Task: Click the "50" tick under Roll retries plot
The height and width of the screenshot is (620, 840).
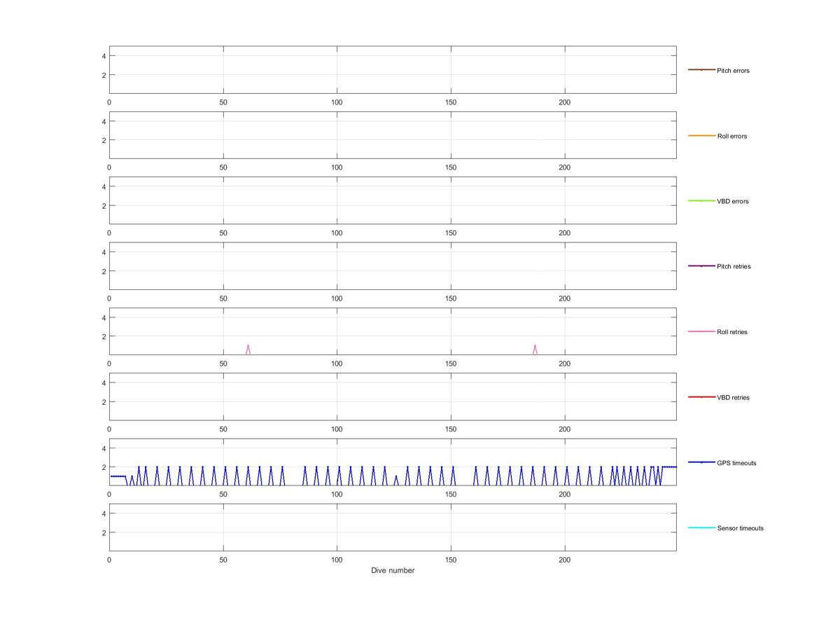Action: [x=223, y=364]
